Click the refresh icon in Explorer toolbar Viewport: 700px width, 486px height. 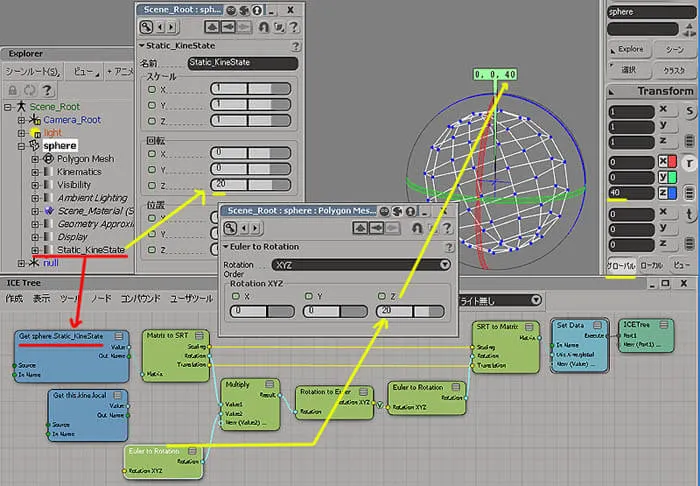[30, 90]
